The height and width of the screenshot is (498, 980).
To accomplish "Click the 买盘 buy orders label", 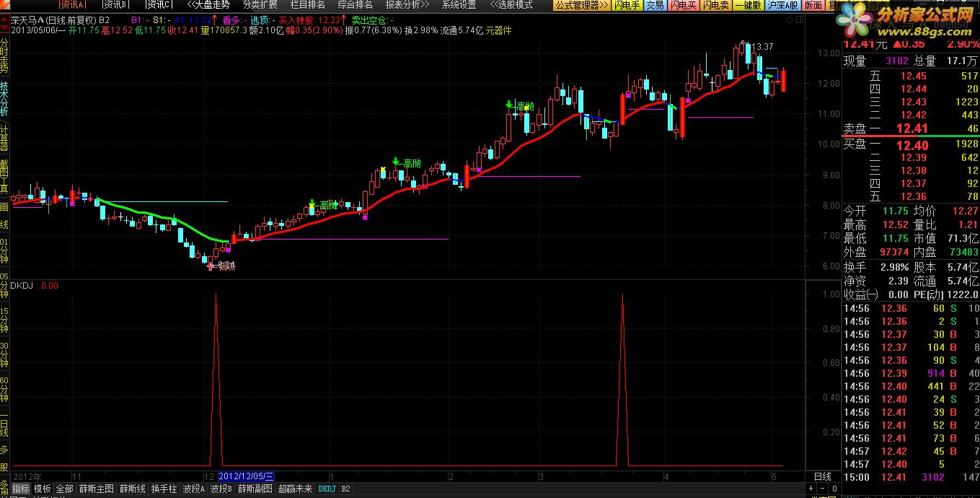I will (855, 145).
